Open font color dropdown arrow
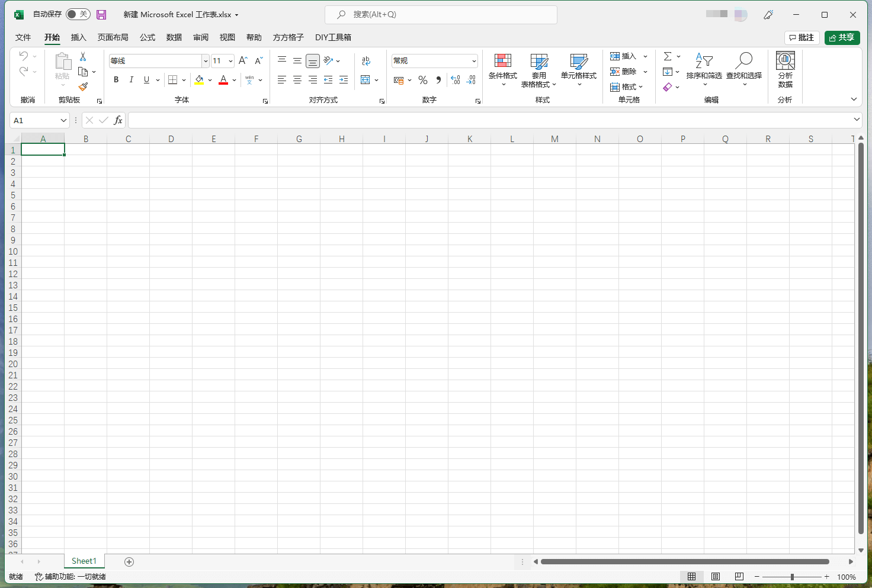Viewport: 872px width, 588px height. (235, 80)
